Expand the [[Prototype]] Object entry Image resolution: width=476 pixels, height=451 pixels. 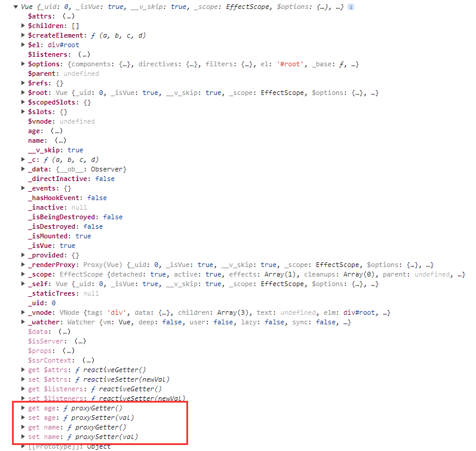tap(23, 446)
